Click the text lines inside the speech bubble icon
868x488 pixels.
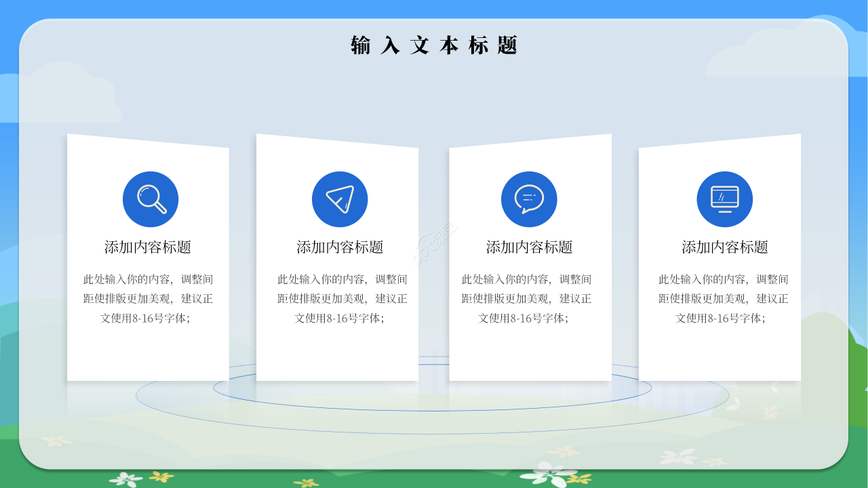528,197
